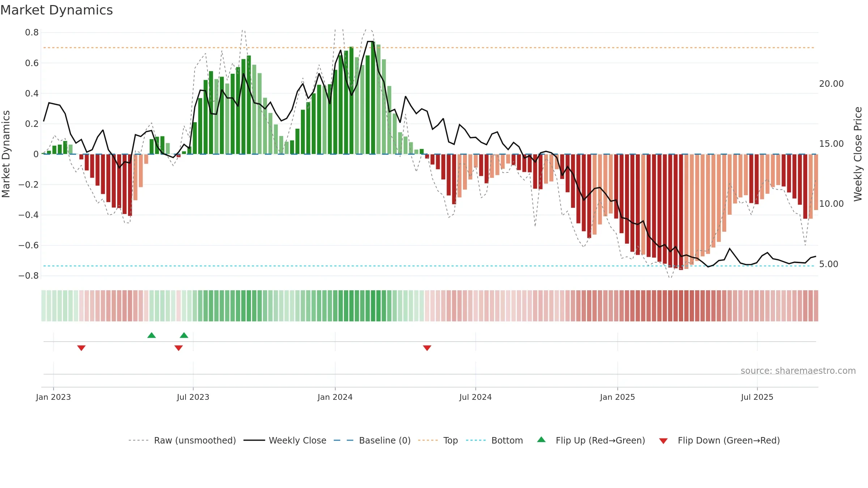Click the Jan 2025 axis label
This screenshot has width=868, height=488.
click(618, 397)
